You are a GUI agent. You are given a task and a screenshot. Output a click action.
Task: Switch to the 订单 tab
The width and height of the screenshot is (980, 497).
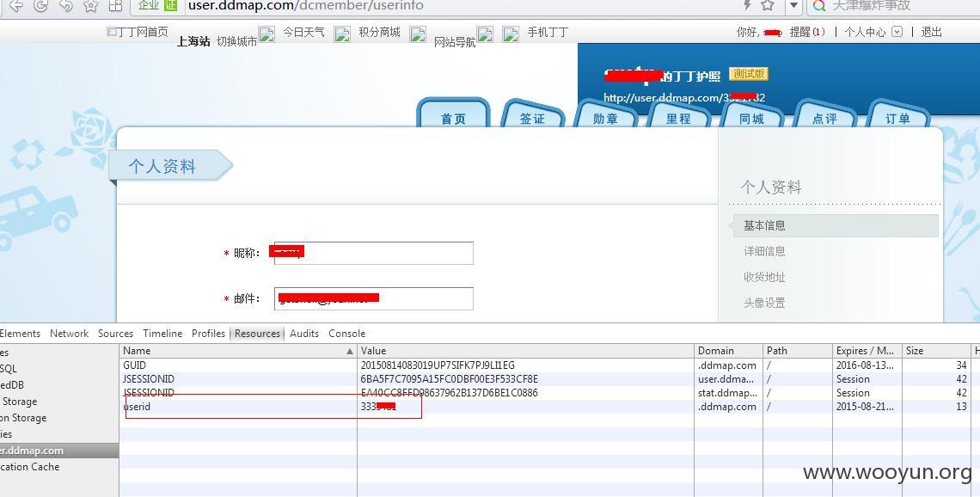[x=898, y=115]
